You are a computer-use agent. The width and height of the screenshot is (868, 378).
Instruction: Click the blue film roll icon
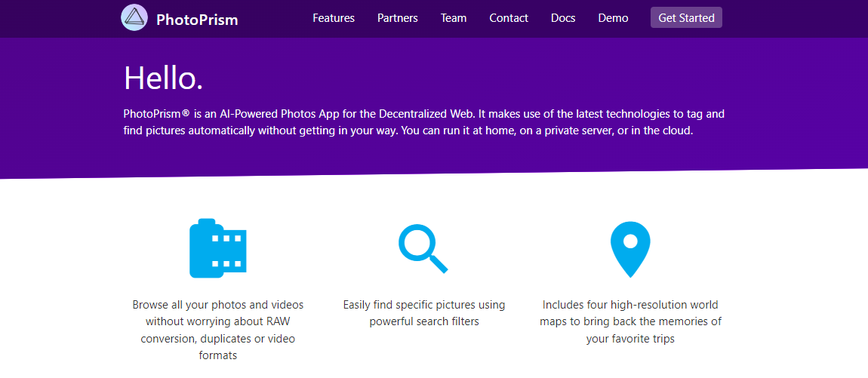pos(218,248)
